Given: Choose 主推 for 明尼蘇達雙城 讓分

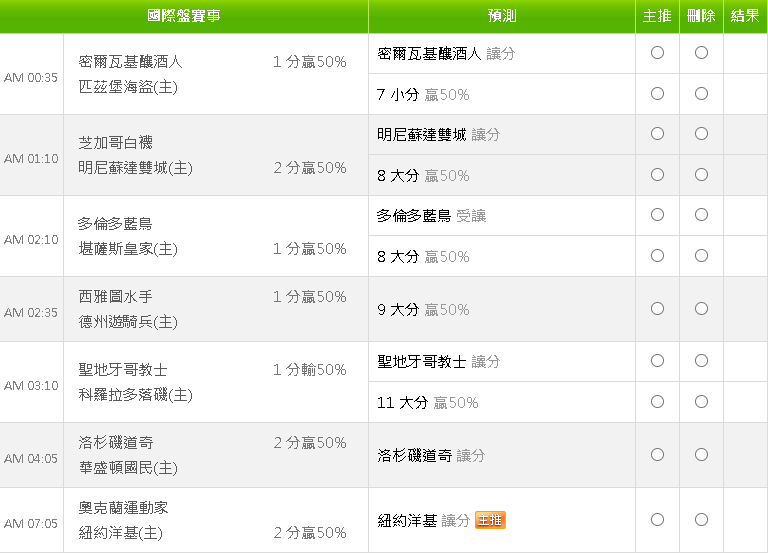Looking at the screenshot, I should click(657, 134).
